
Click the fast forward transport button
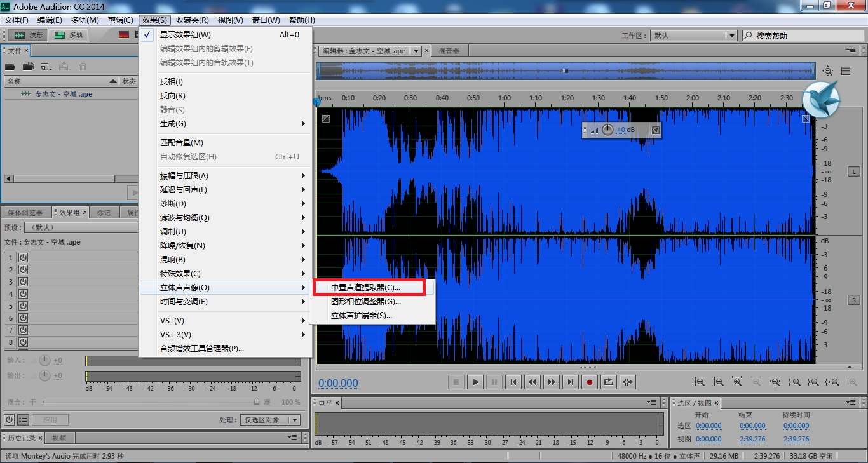pyautogui.click(x=552, y=382)
